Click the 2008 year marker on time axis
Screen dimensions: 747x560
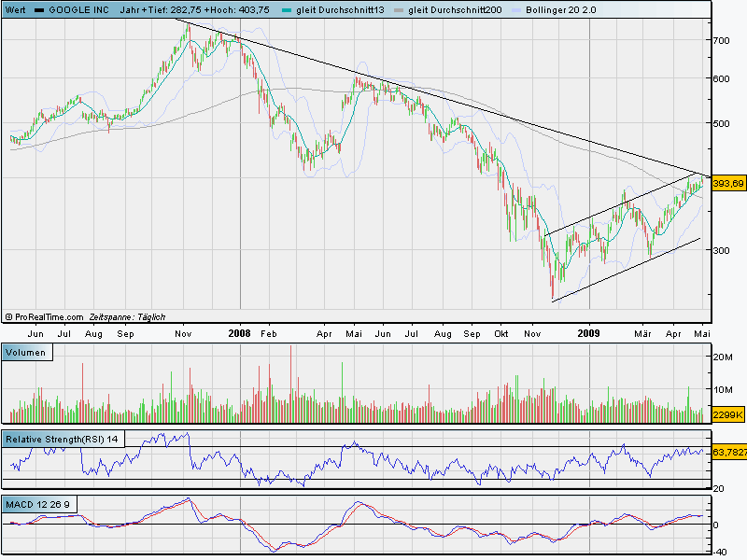tap(239, 333)
